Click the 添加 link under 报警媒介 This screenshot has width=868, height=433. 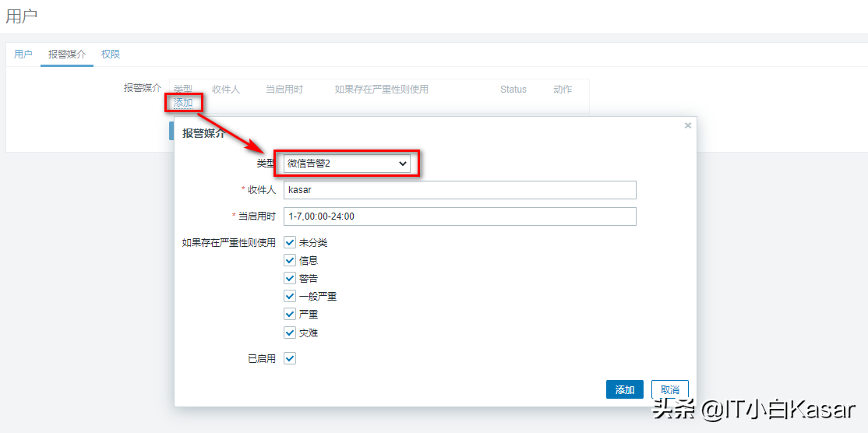pos(183,103)
